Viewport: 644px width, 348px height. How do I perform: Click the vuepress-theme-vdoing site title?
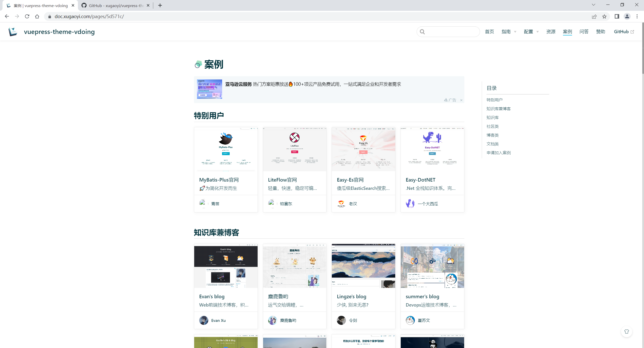point(59,32)
